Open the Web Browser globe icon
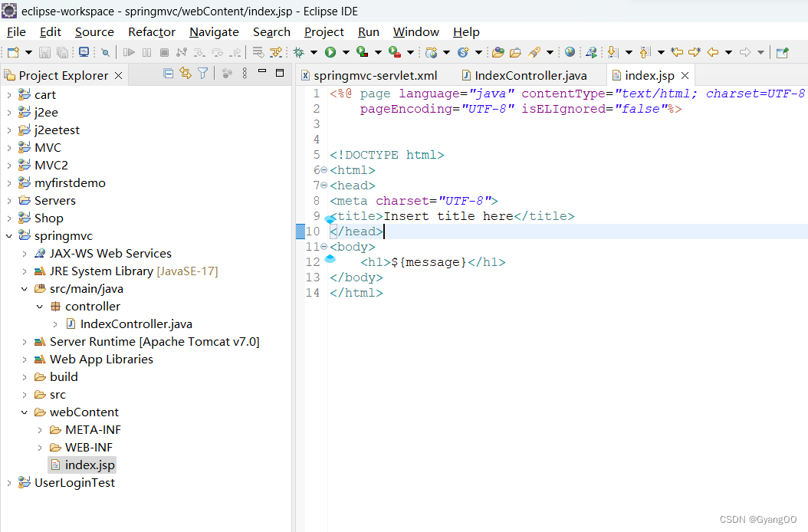808x532 pixels. pos(570,52)
